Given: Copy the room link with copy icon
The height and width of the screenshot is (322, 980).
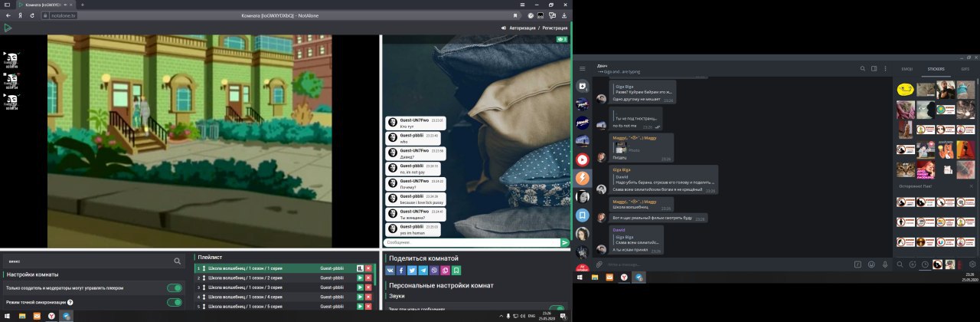Looking at the screenshot, I should click(445, 271).
